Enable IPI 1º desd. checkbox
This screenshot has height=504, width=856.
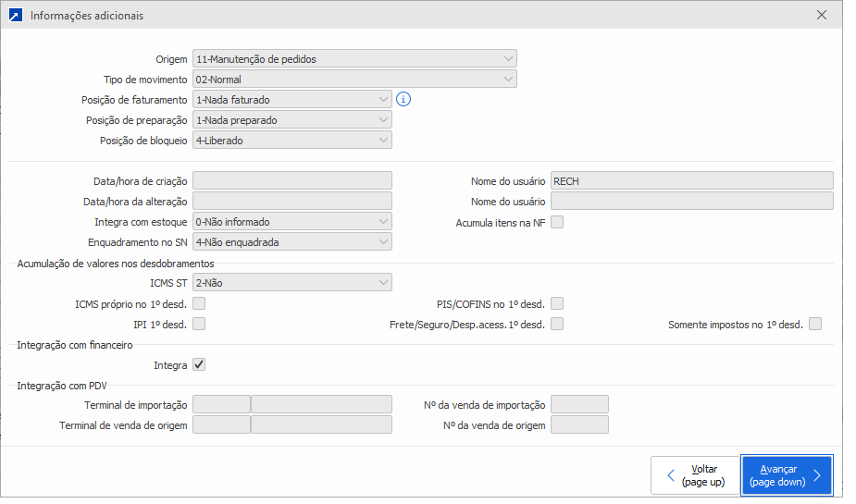click(x=199, y=324)
